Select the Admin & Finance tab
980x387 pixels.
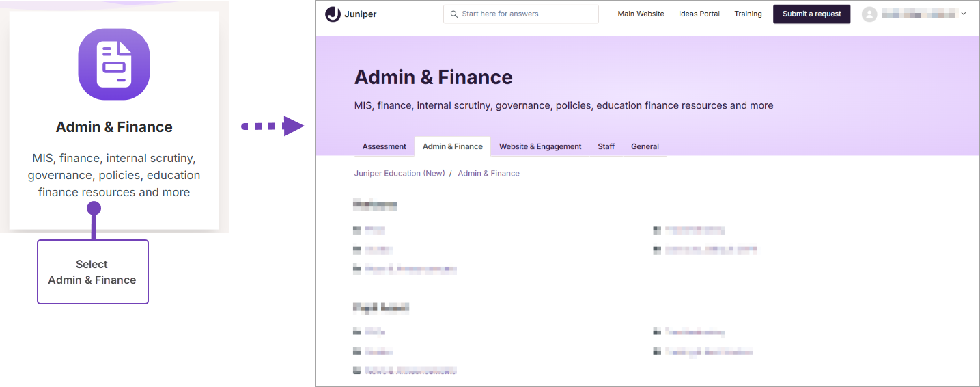(453, 146)
